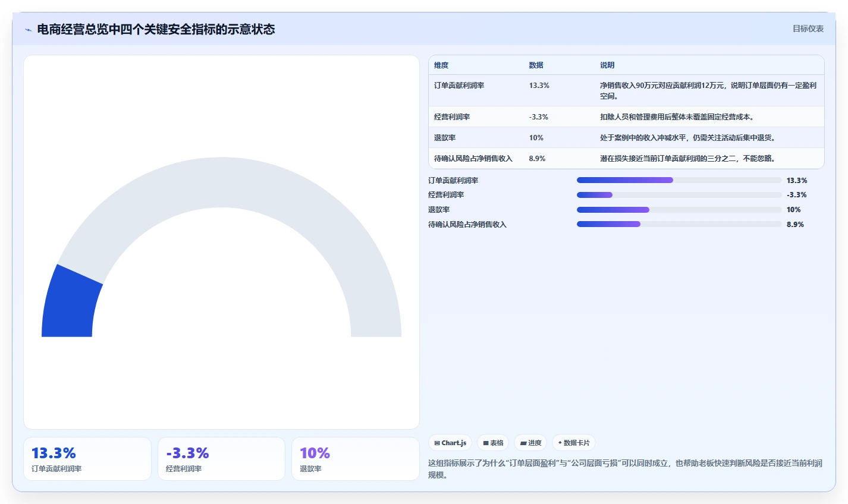Click the -3.3% value beside the progress bar
Screen dimensions: 848x504
(797, 195)
